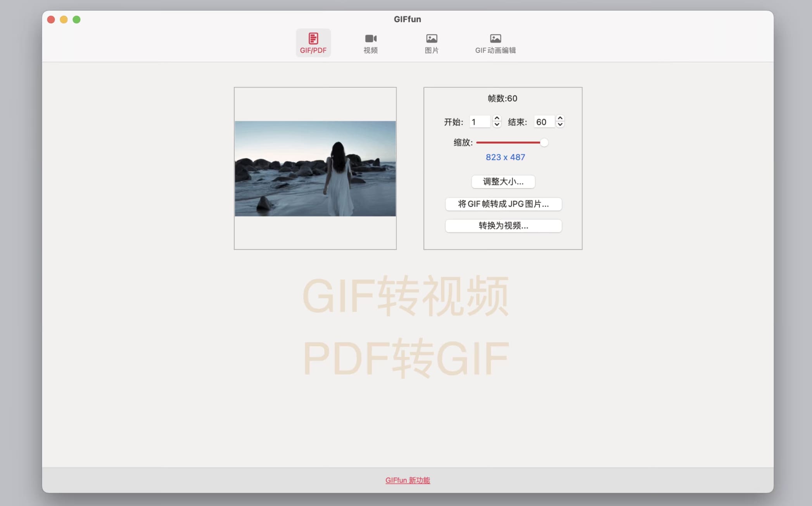Click the 缩放 slider handle
The height and width of the screenshot is (506, 812).
[544, 143]
